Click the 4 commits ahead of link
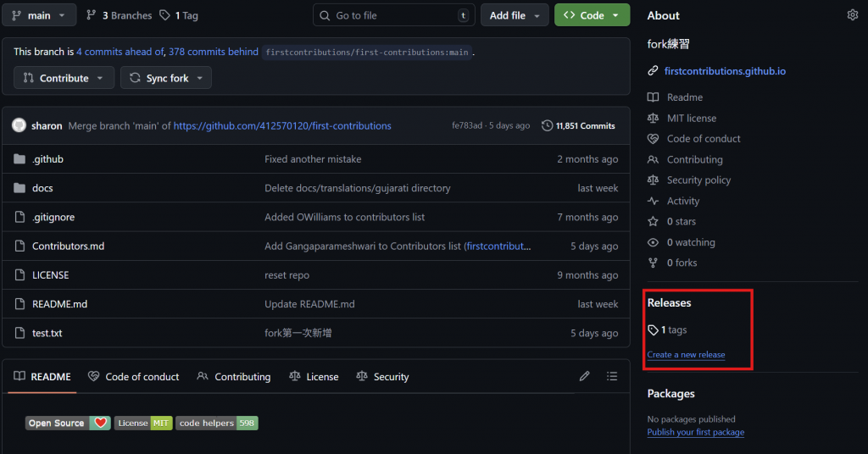Viewport: 868px width, 454px height. coord(120,52)
